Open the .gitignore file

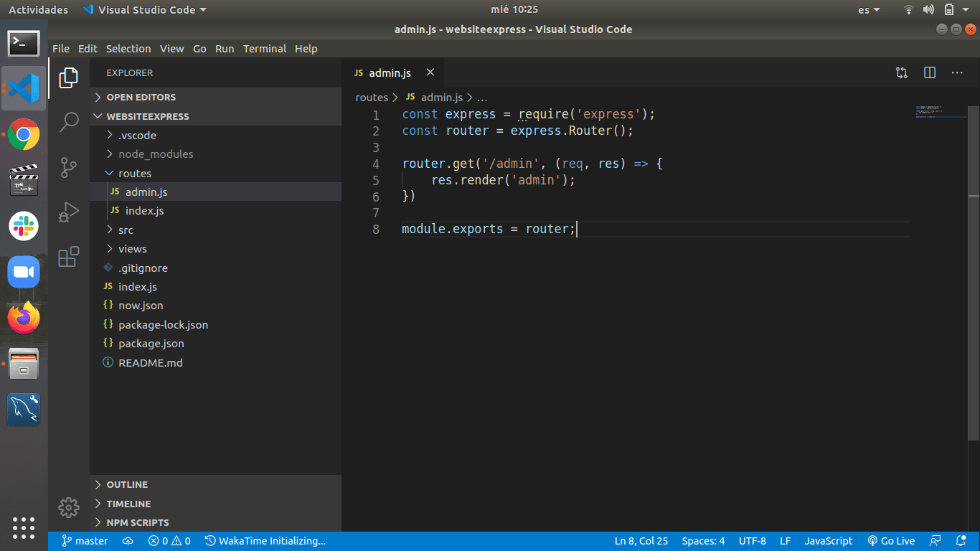click(x=215, y=268)
